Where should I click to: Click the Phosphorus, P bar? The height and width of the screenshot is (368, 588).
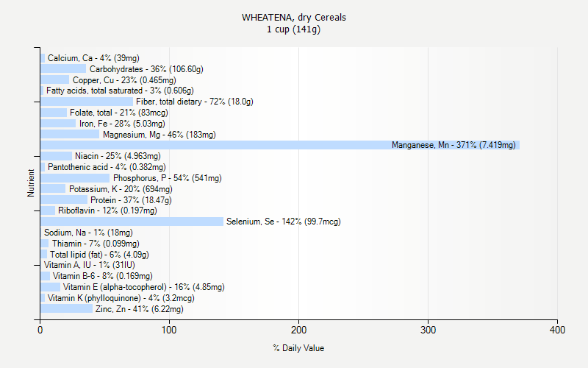pos(75,178)
